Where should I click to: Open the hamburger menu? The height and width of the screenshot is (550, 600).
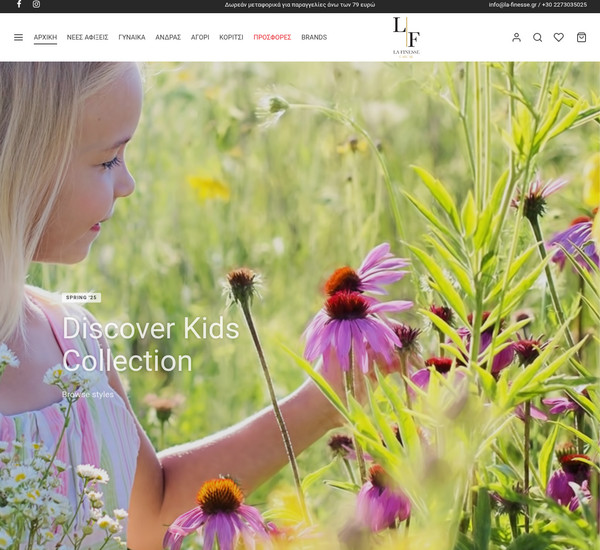pos(18,37)
